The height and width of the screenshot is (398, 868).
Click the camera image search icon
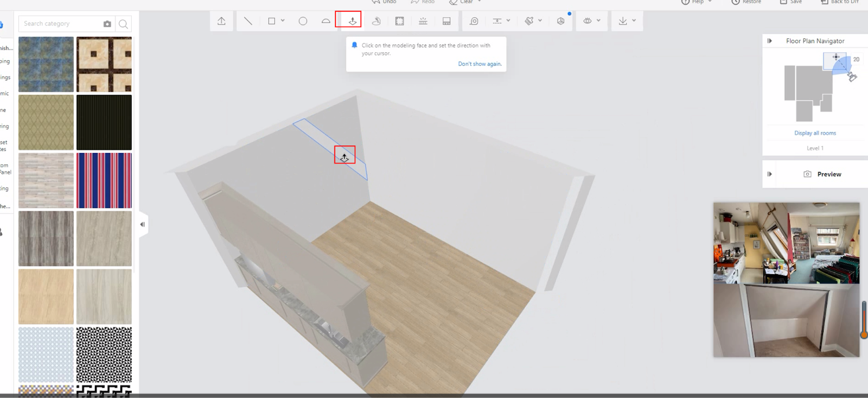click(107, 24)
